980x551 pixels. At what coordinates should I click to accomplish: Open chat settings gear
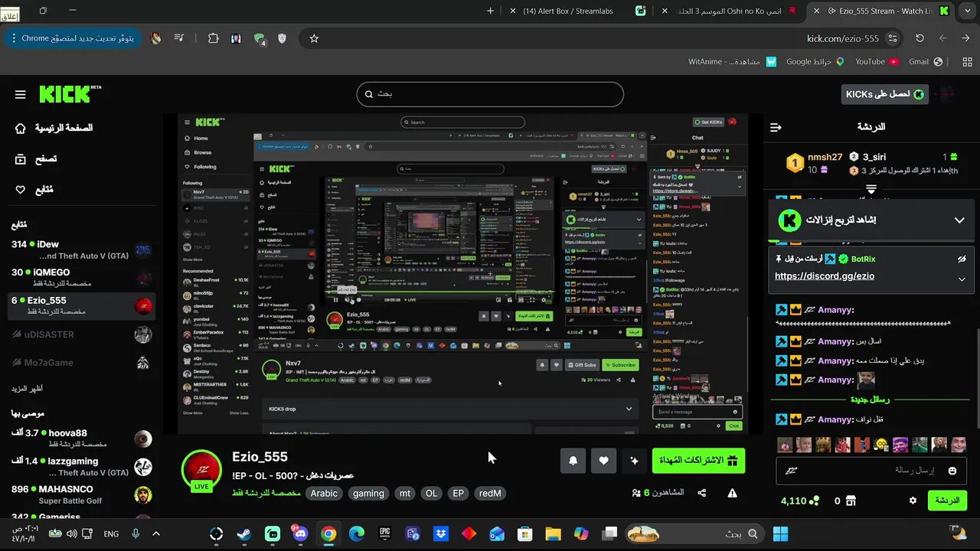[x=913, y=500]
